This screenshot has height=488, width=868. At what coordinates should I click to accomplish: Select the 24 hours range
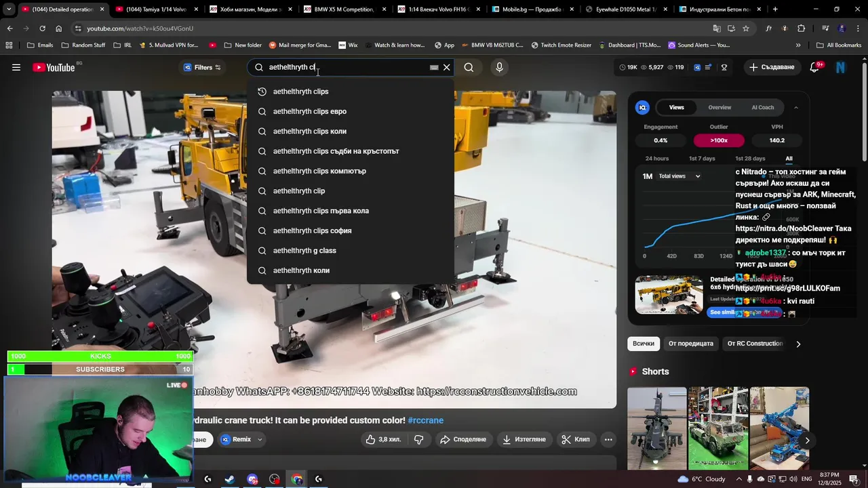pos(657,159)
